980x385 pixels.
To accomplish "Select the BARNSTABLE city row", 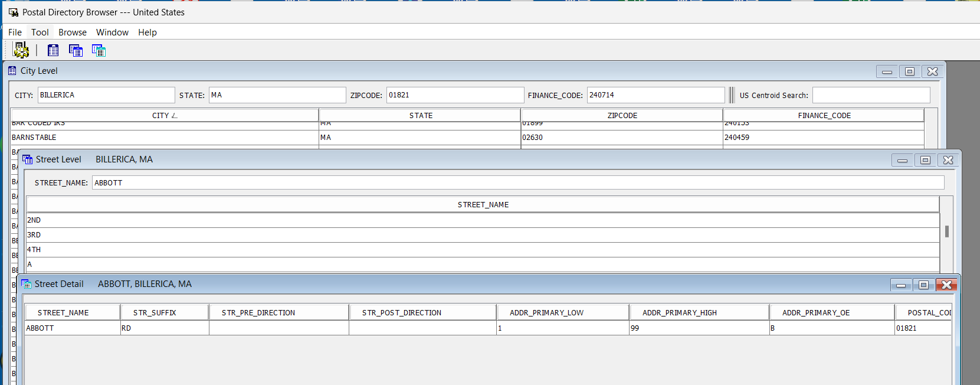I will (467, 138).
